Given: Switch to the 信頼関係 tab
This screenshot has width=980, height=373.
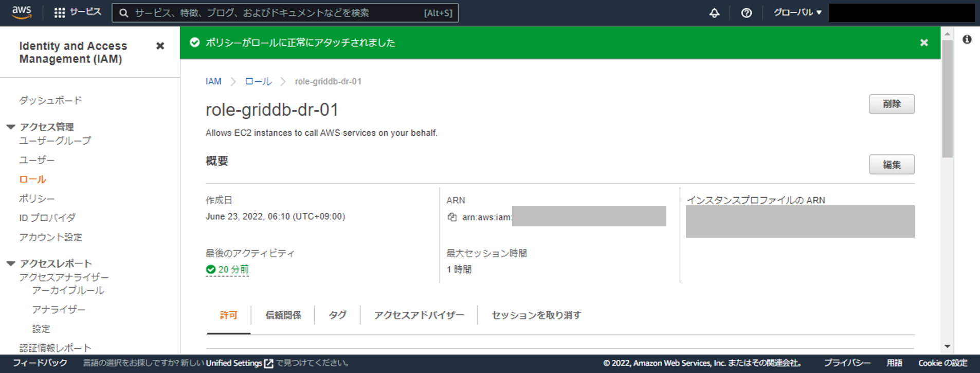Looking at the screenshot, I should [x=283, y=315].
